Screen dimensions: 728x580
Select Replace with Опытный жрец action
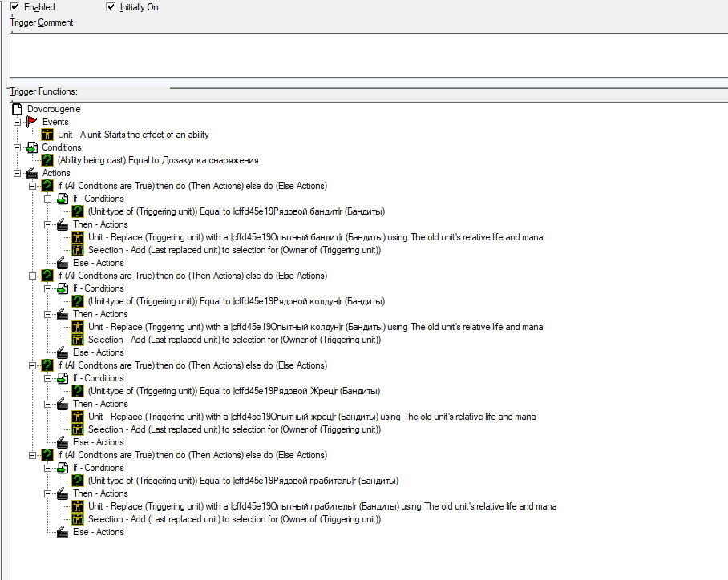tap(312, 417)
